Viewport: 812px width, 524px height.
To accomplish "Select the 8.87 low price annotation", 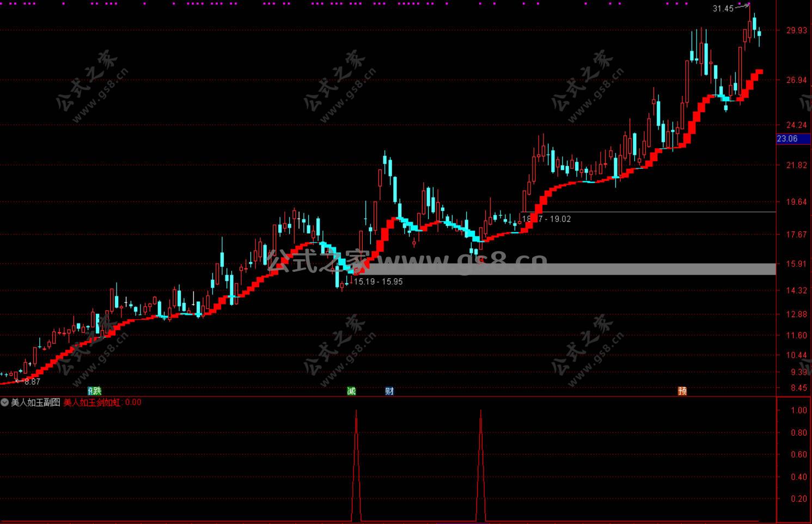I will (x=32, y=382).
